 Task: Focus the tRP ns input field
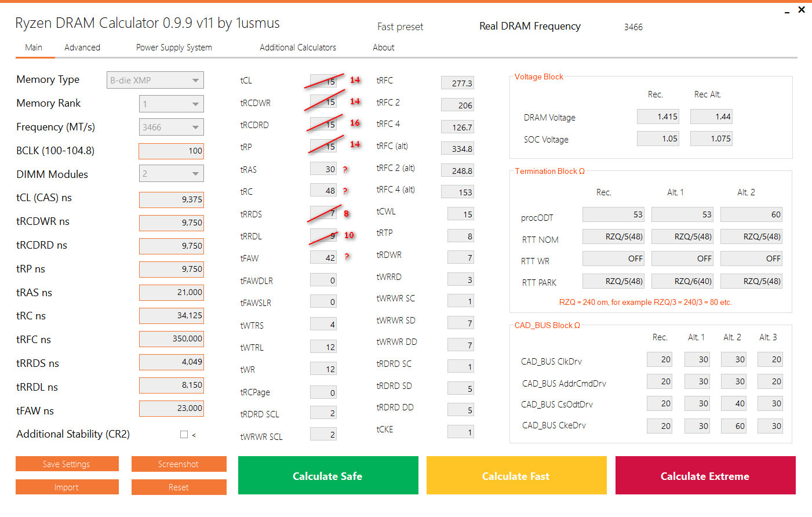pos(172,269)
